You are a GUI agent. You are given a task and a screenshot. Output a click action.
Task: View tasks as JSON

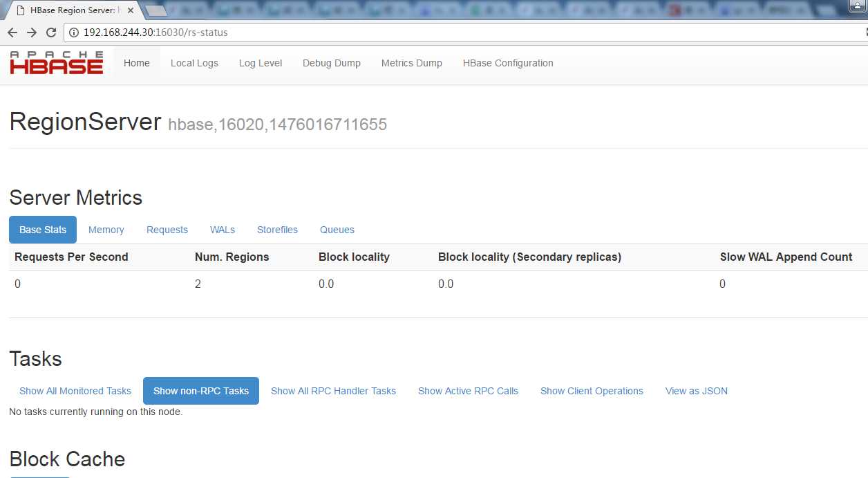tap(697, 391)
